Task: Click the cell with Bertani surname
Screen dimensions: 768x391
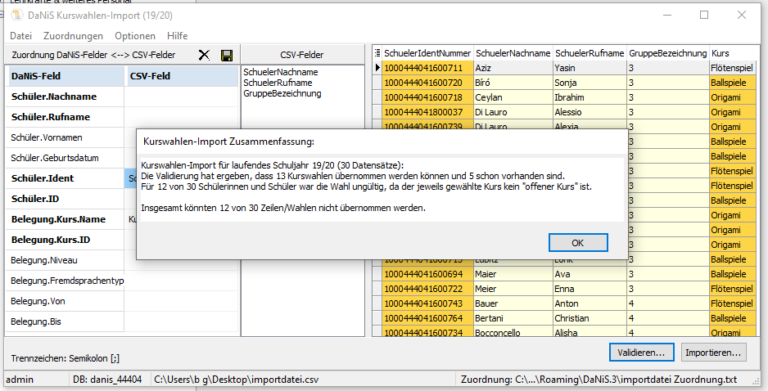Action: pos(513,318)
